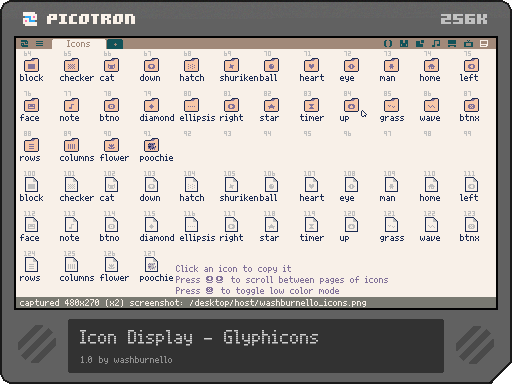Copy the eye folder icon numbered 72
This screenshot has width=512, height=384.
pyautogui.click(x=351, y=65)
